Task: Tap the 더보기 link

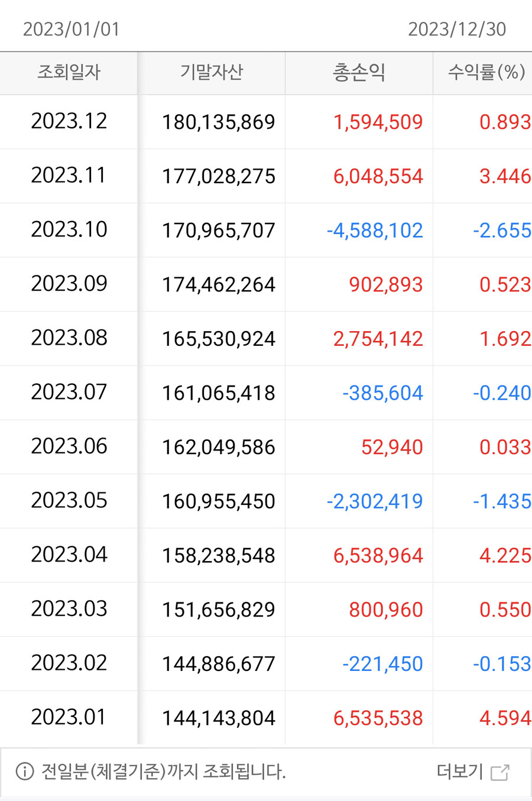Action: pyautogui.click(x=460, y=771)
